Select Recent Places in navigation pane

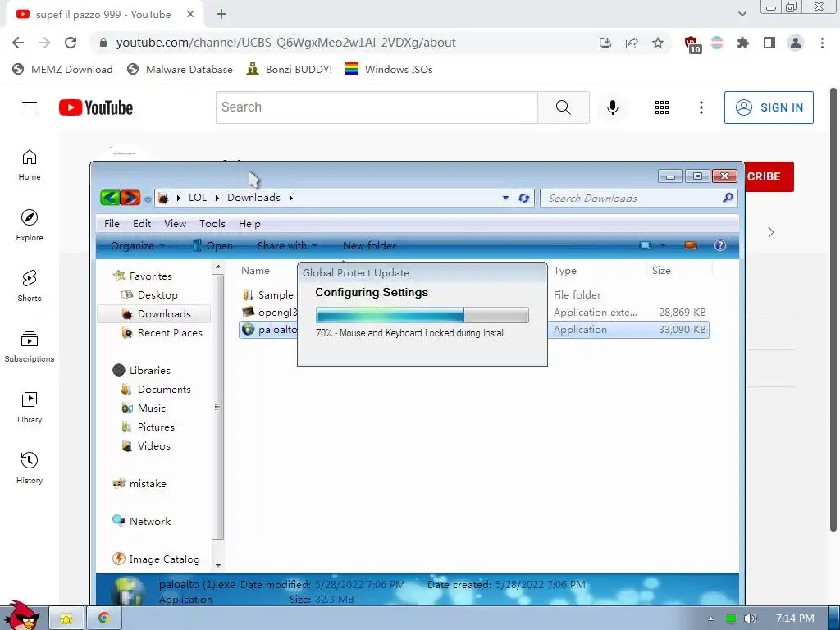point(162,333)
